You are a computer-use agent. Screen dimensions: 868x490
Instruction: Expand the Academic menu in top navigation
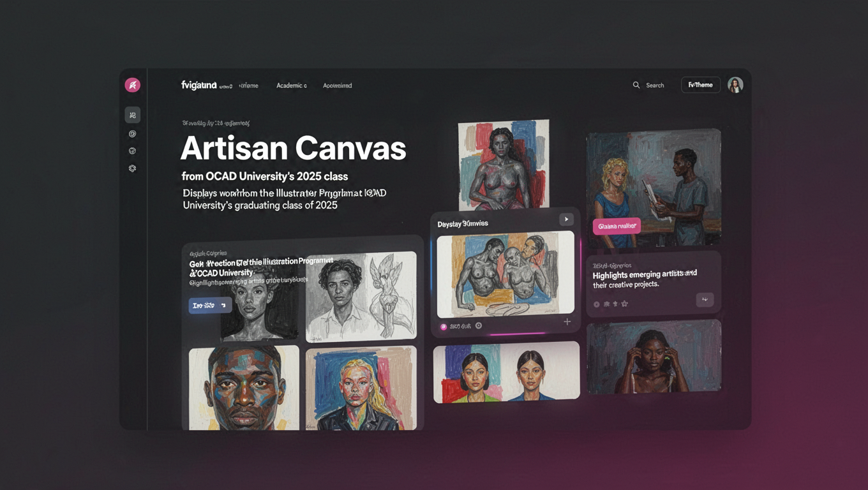pos(291,85)
